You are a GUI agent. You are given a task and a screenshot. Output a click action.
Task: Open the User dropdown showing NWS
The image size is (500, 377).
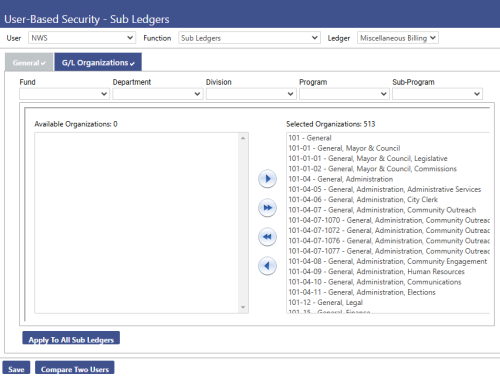point(82,38)
